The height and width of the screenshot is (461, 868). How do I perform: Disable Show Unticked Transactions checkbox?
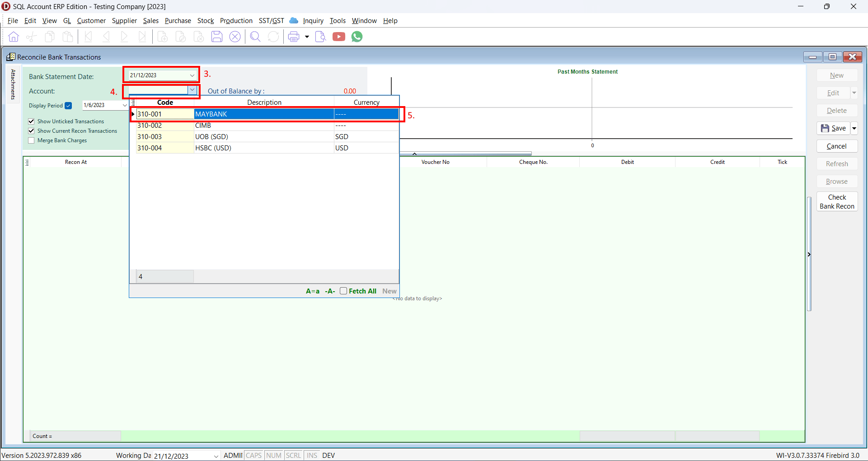point(32,121)
